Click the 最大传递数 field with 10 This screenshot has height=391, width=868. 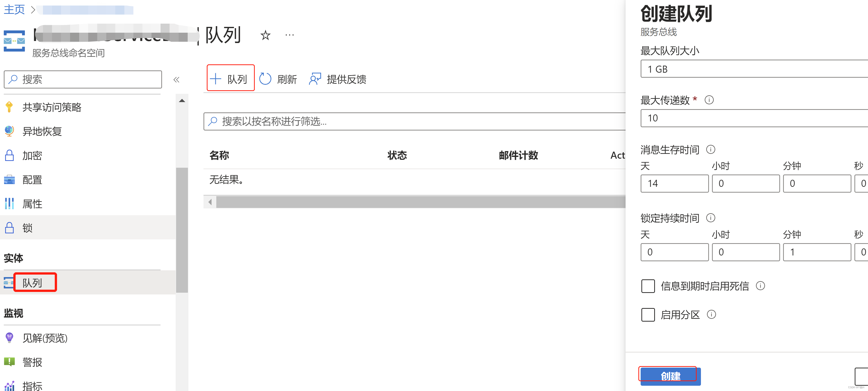(754, 118)
